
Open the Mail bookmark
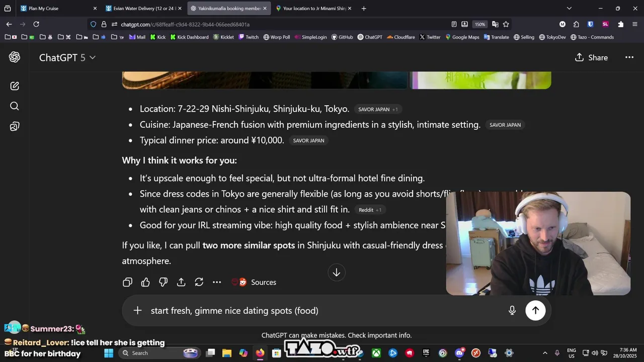(137, 37)
